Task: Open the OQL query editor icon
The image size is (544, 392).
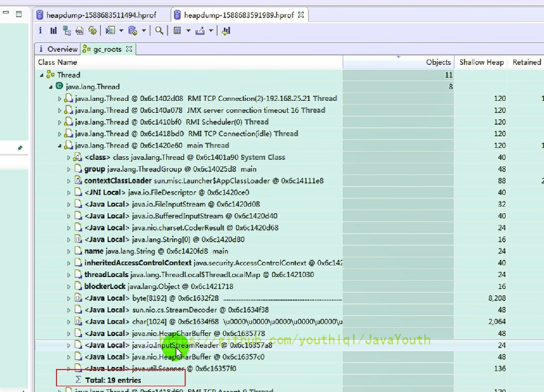Action: click(80, 31)
